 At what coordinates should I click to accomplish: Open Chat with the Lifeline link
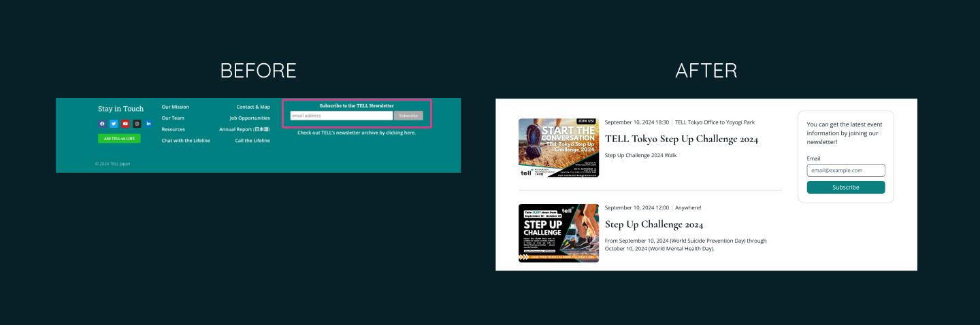186,140
